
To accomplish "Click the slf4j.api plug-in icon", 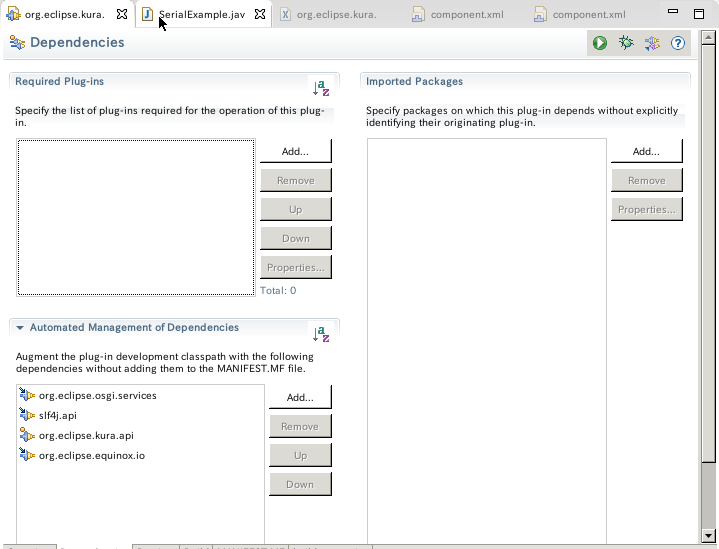I will click(x=27, y=415).
